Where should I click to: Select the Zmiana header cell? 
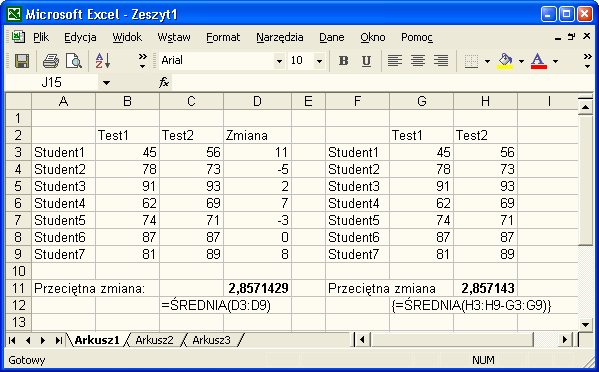coord(257,135)
